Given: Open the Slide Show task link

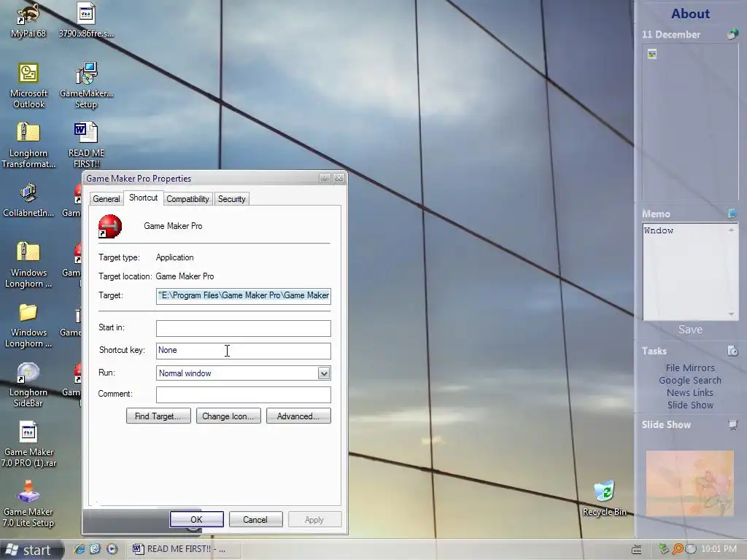Looking at the screenshot, I should pos(690,405).
